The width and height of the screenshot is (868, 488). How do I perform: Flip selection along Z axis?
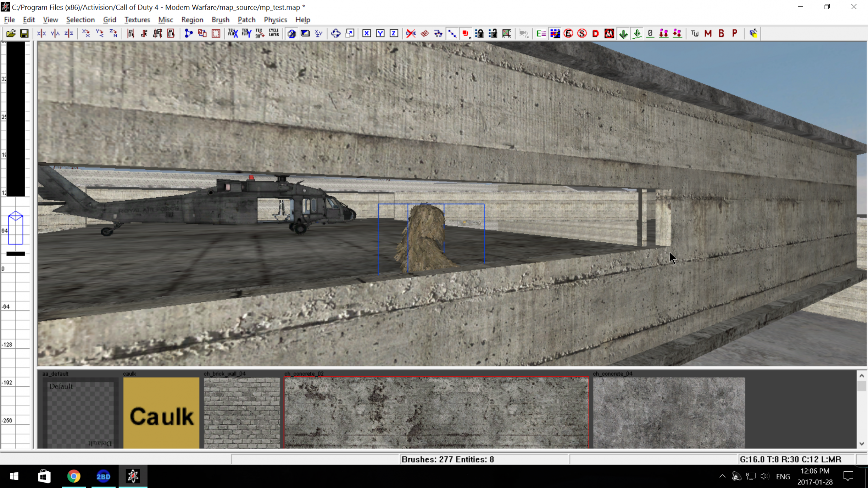point(69,33)
